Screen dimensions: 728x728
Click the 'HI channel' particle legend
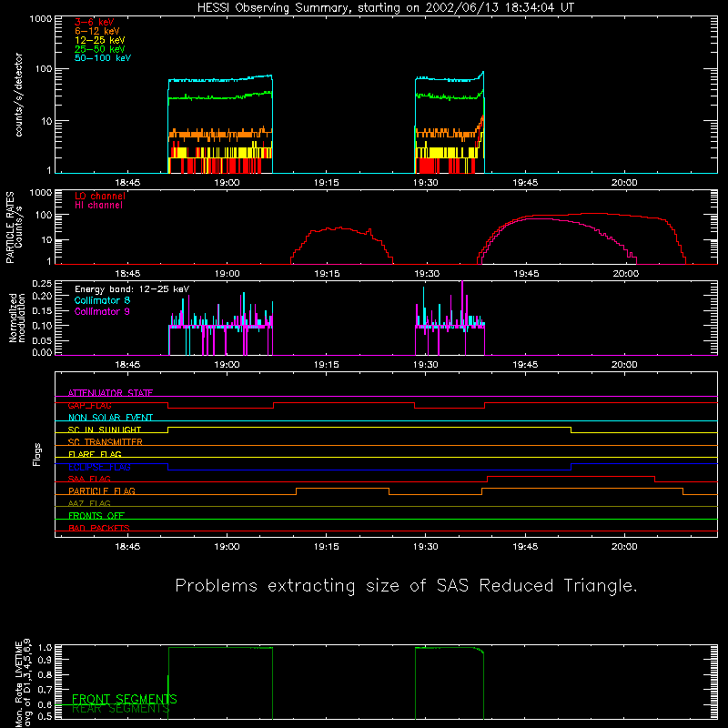(x=98, y=206)
